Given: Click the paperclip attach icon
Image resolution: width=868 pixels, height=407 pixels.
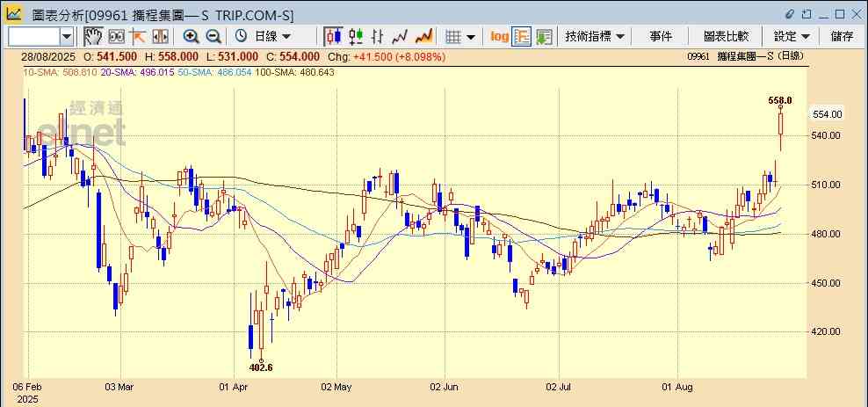Looking at the screenshot, I should tap(790, 14).
